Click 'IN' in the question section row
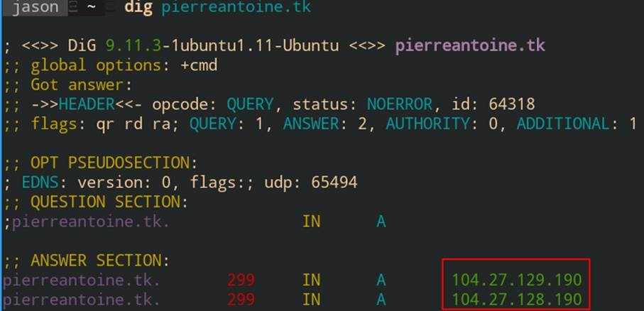644x311 pixels. (311, 222)
